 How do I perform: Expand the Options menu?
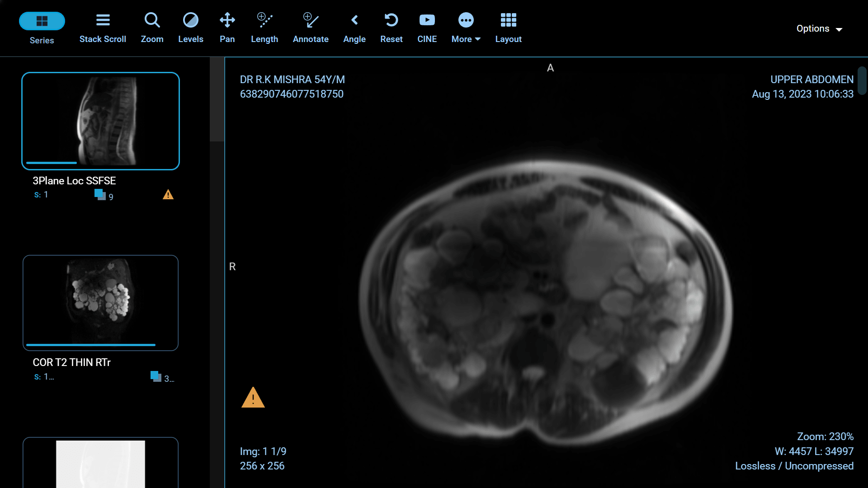[x=813, y=28]
